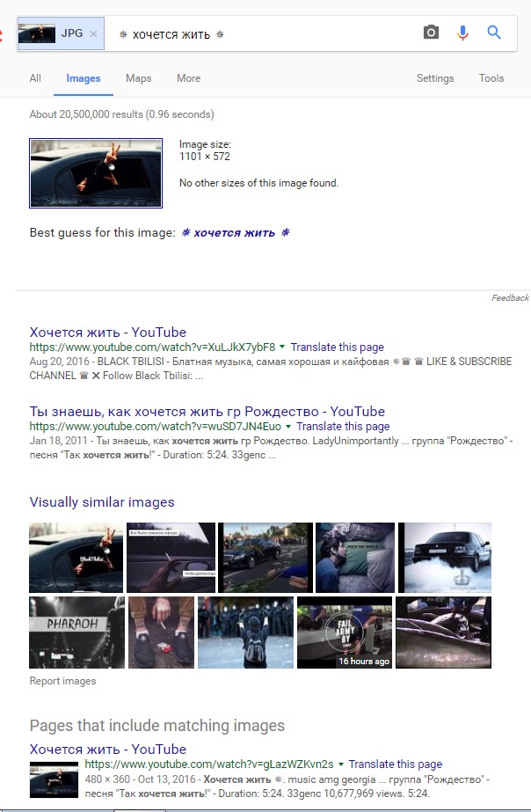Switch to the All results tab
Viewport: 531px width, 812px height.
[35, 78]
